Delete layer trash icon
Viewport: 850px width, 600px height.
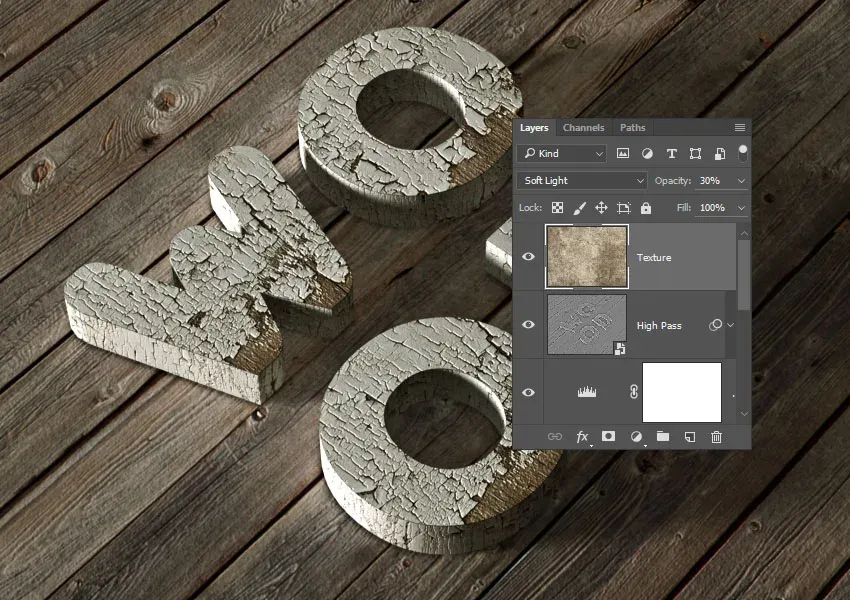pos(716,436)
